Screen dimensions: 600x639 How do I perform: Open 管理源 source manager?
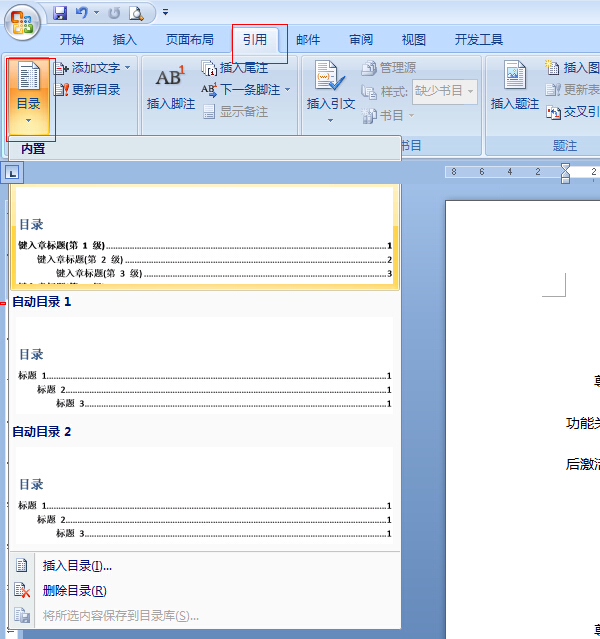point(389,68)
